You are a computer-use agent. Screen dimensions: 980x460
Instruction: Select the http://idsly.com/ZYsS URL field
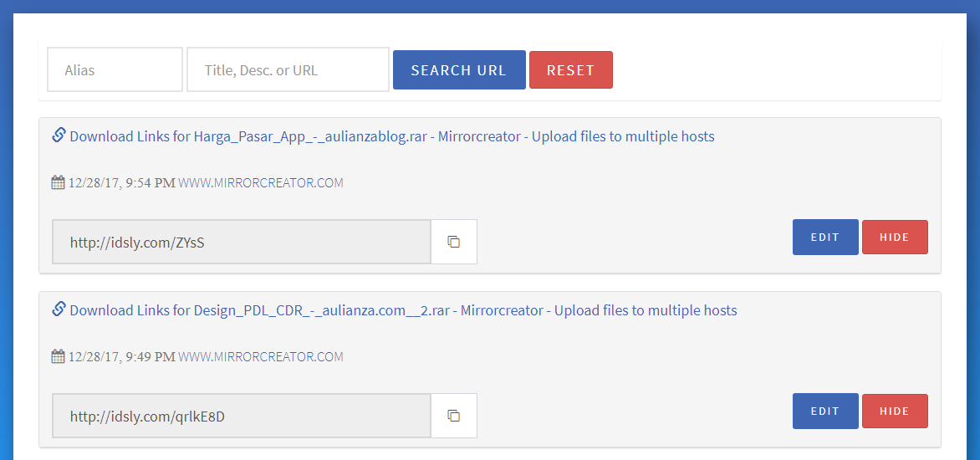point(242,241)
